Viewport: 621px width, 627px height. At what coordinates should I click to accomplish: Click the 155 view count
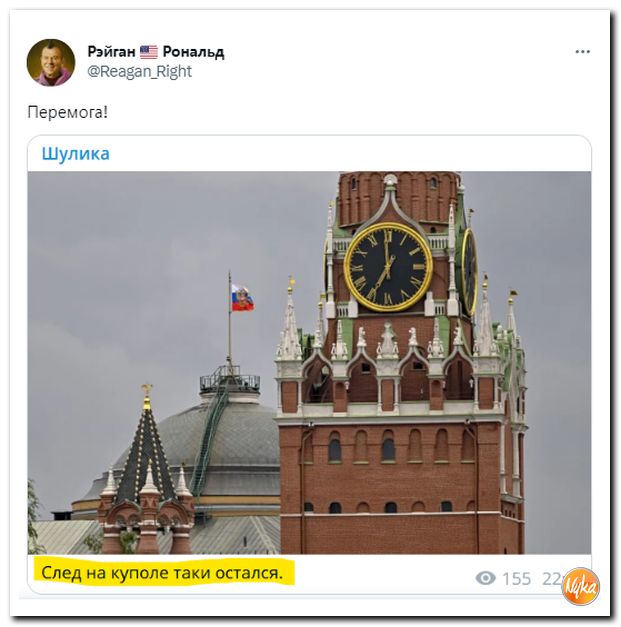516,579
